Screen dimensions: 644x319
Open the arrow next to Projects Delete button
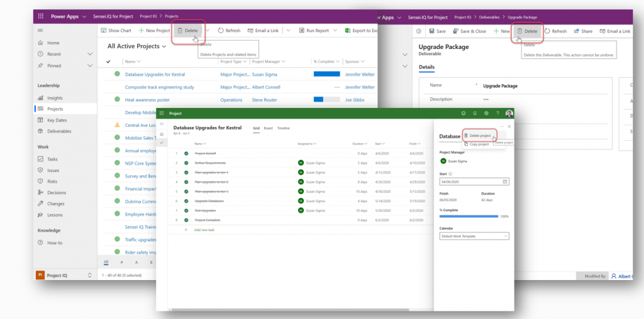[208, 30]
